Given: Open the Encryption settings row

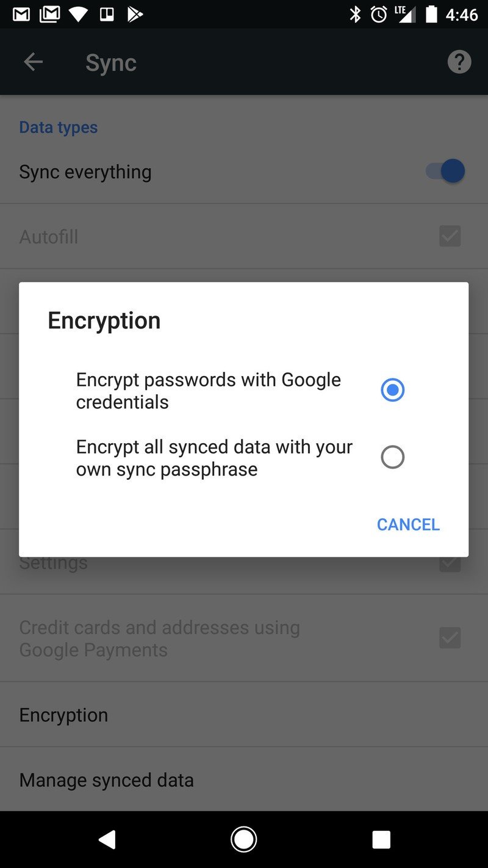Looking at the screenshot, I should 244,715.
